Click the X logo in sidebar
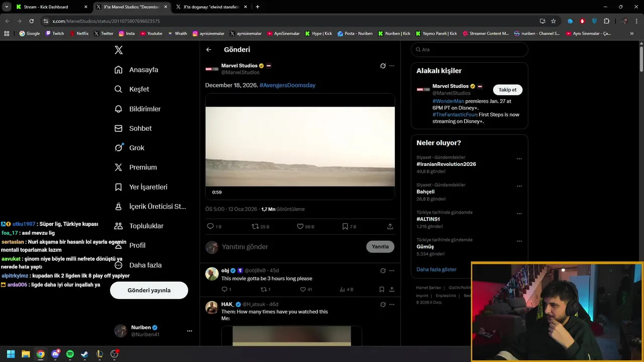Image resolution: width=644 pixels, height=362 pixels. click(118, 50)
